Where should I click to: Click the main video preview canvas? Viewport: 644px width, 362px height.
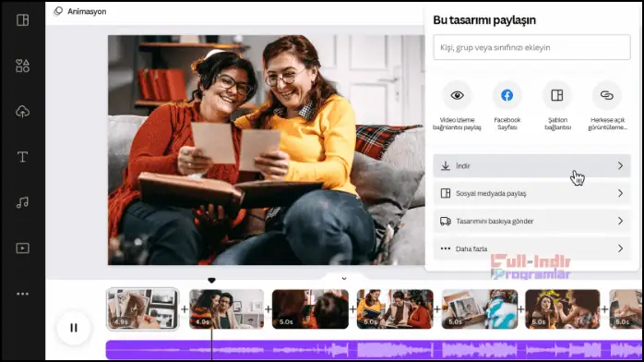click(x=266, y=150)
